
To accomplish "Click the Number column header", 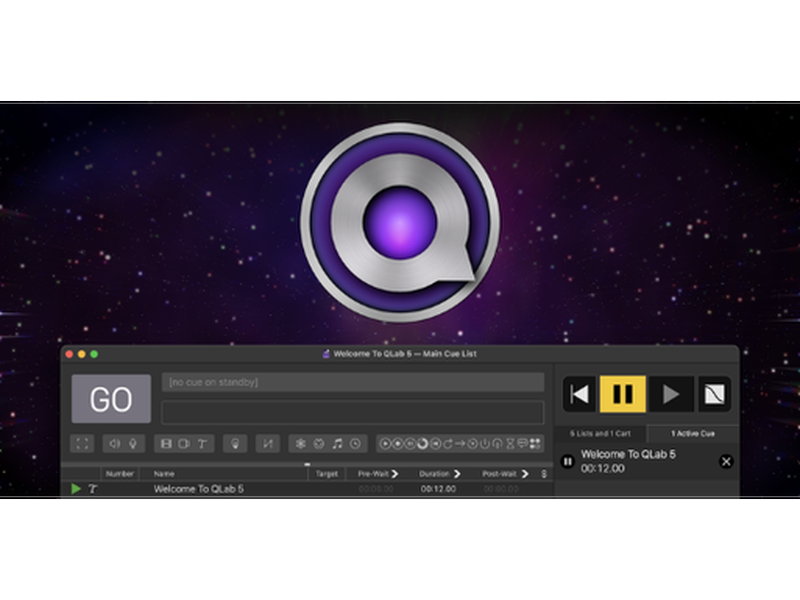I will tap(119, 474).
